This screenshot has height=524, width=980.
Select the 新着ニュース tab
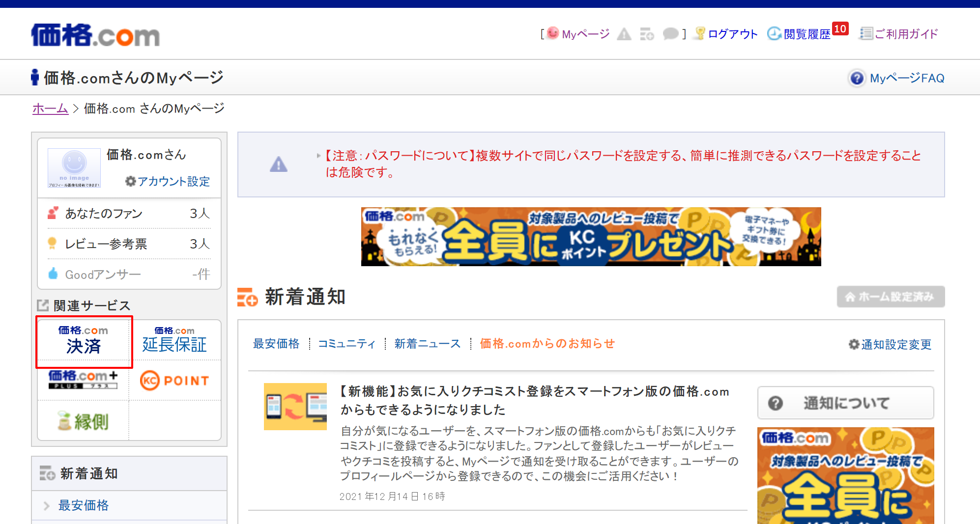(x=427, y=344)
